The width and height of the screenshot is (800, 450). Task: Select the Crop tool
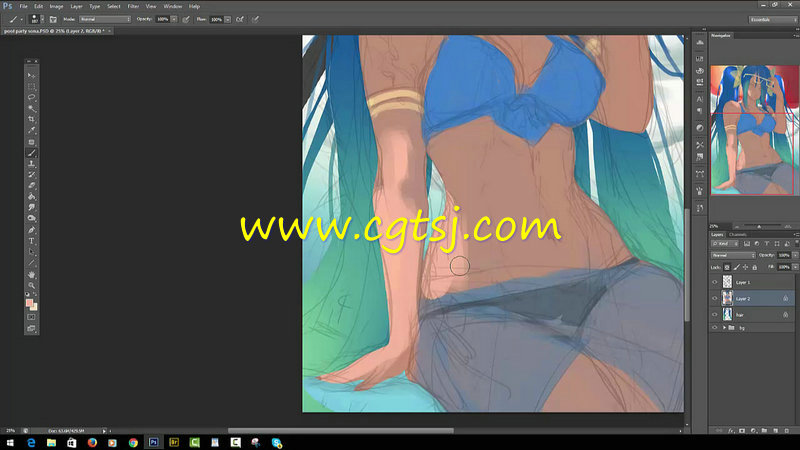click(x=31, y=119)
